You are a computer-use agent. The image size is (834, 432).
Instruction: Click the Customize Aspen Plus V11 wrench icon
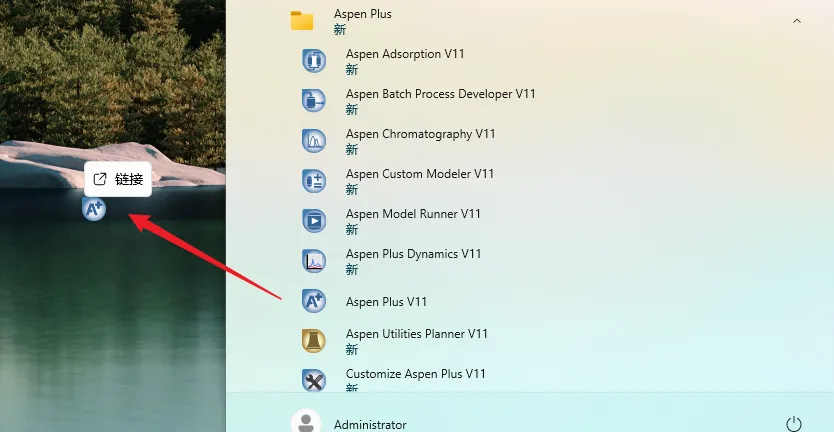(314, 380)
